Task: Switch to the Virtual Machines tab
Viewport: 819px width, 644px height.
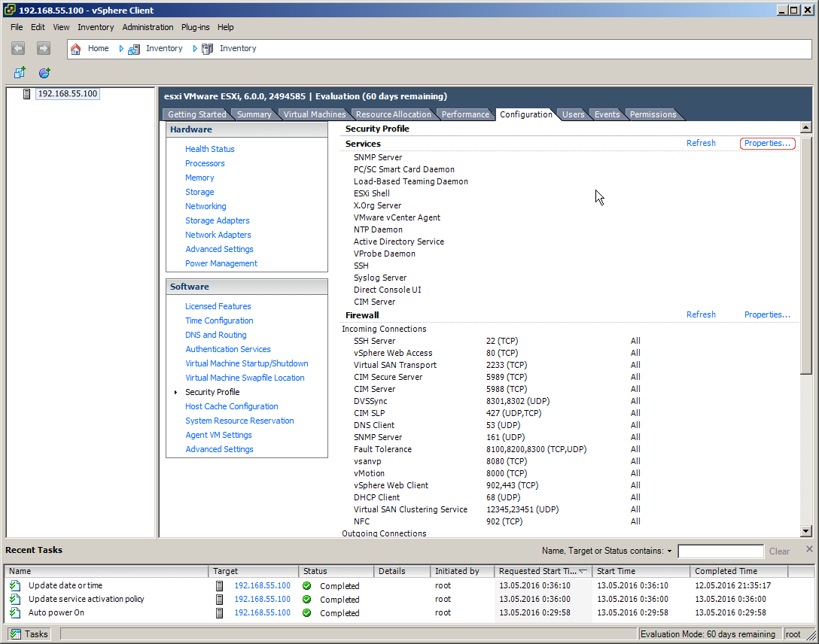Action: (314, 114)
